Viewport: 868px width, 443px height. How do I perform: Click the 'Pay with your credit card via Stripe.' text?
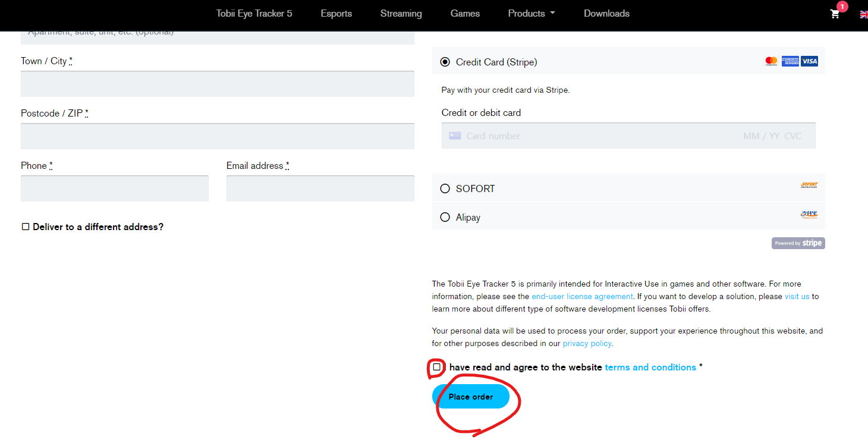(x=505, y=90)
